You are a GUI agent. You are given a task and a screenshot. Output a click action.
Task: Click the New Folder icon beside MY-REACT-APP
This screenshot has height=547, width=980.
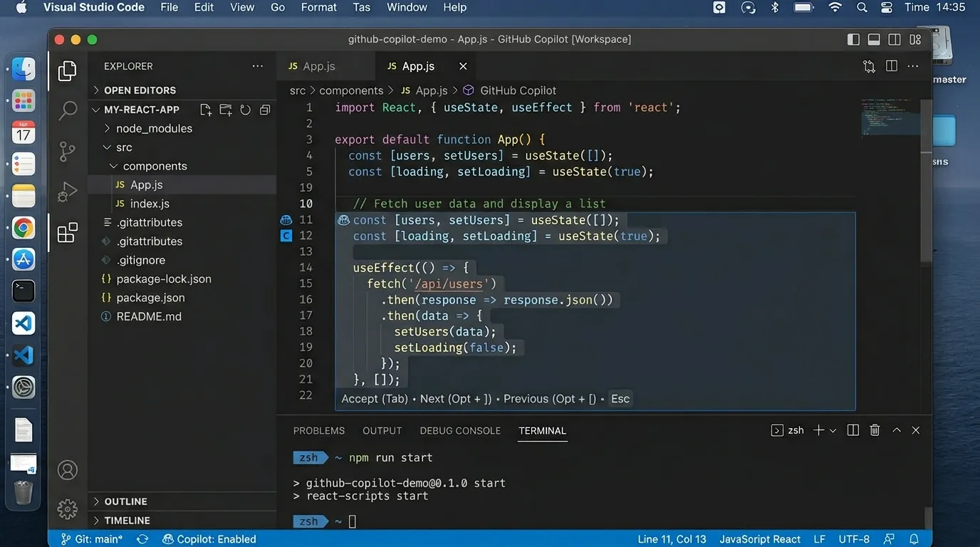[226, 110]
